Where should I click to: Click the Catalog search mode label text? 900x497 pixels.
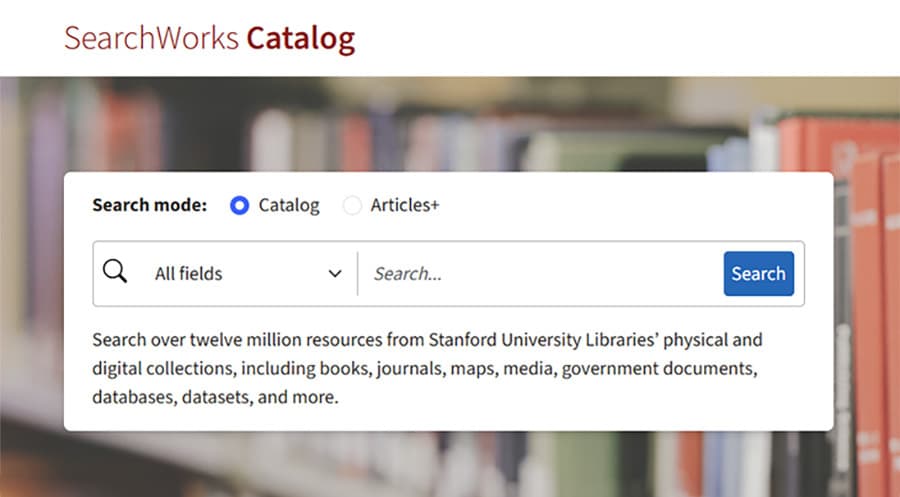click(x=289, y=205)
